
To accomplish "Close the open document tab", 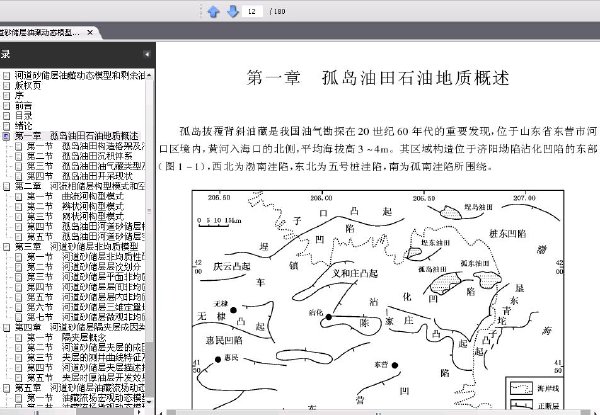I will point(90,33).
